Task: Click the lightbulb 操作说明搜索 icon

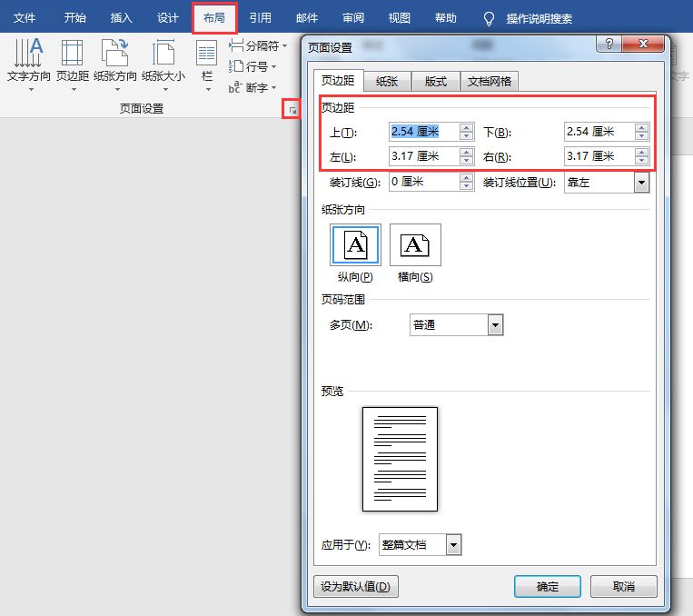Action: [x=489, y=18]
